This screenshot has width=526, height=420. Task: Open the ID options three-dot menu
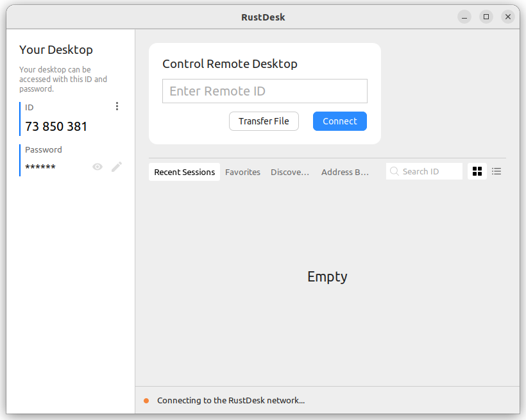click(117, 106)
